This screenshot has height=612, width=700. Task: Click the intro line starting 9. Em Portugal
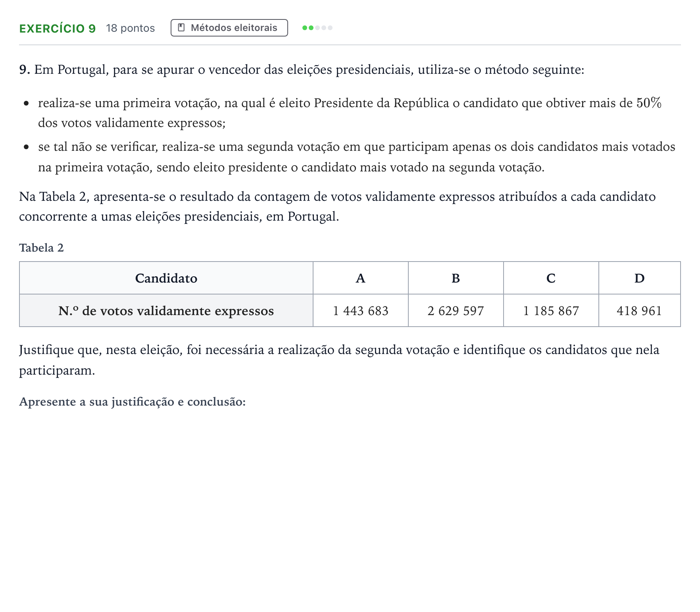click(302, 69)
